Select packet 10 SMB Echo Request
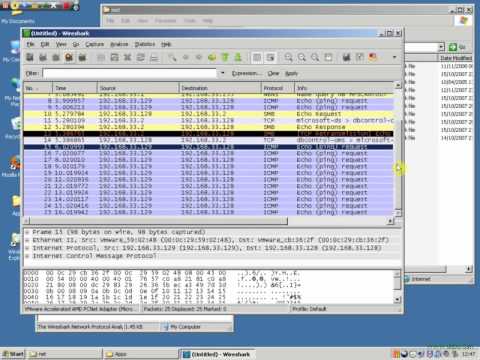 point(208,114)
